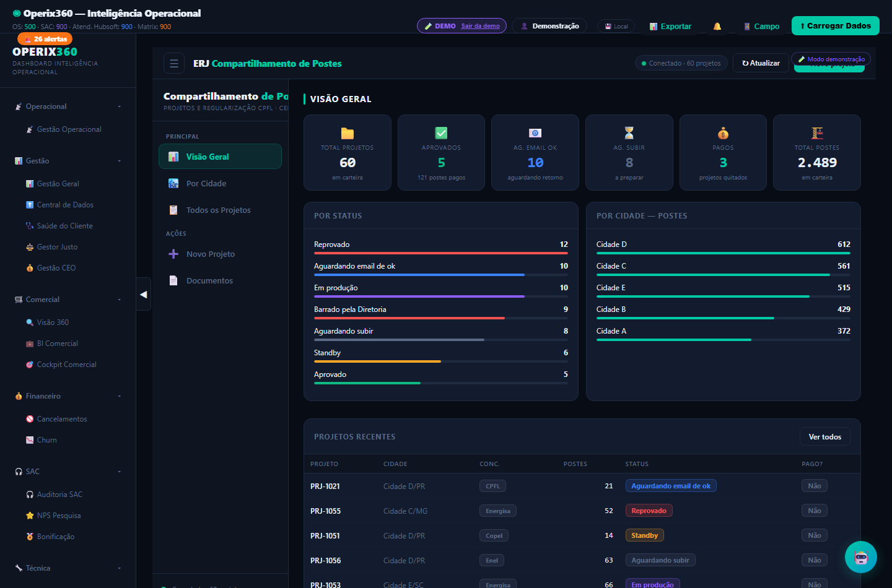
Task: Click the Pagos money bag icon
Action: pyautogui.click(x=723, y=133)
